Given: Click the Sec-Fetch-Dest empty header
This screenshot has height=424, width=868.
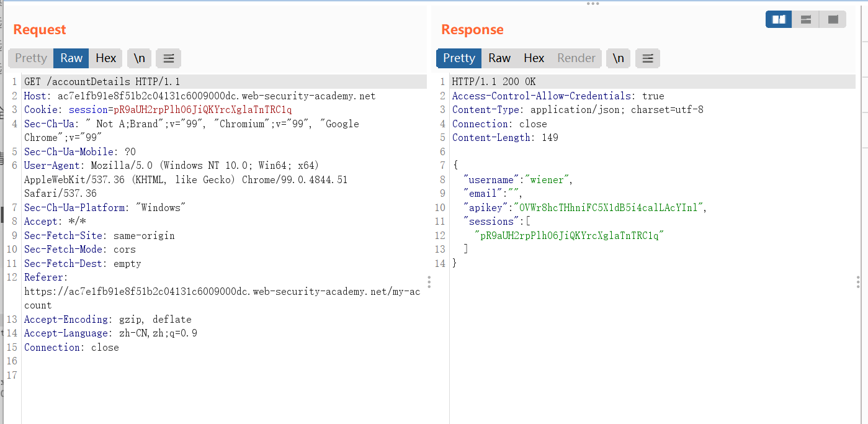Looking at the screenshot, I should tap(83, 264).
